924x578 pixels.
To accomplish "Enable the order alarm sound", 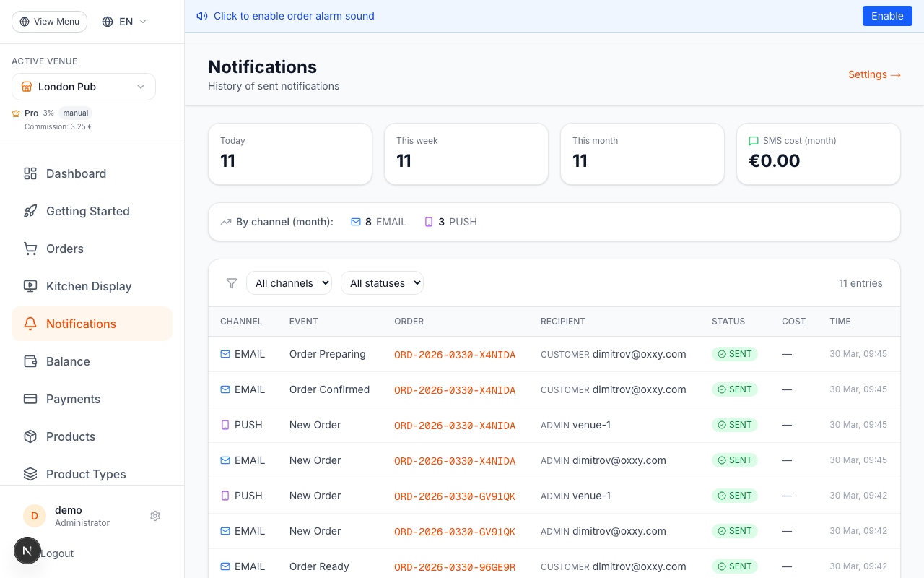I will [x=887, y=15].
